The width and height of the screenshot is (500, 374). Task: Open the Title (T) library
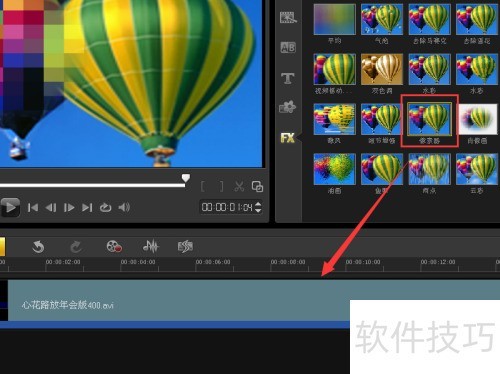288,78
